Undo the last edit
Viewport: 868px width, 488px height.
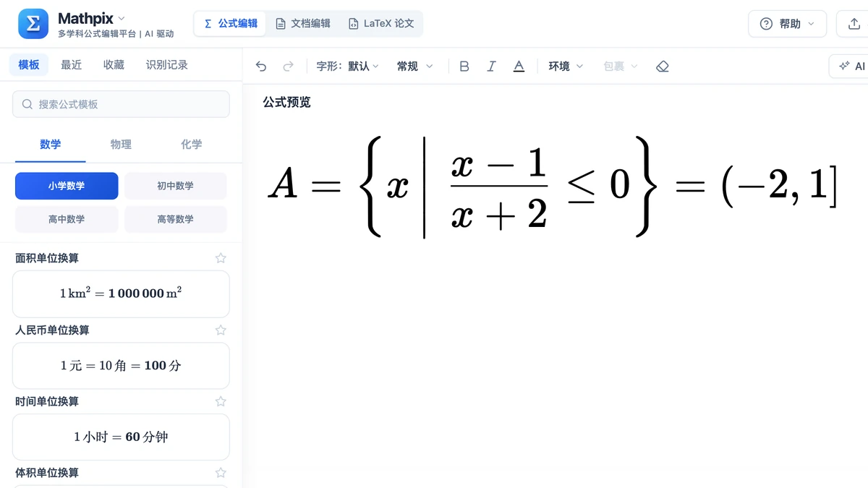click(261, 67)
